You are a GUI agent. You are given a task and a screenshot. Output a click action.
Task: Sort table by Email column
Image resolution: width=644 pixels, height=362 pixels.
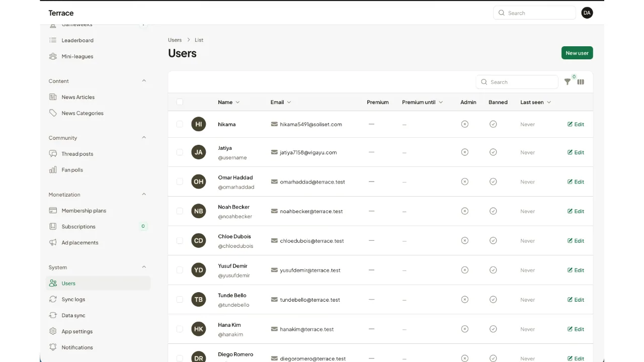[x=281, y=102]
